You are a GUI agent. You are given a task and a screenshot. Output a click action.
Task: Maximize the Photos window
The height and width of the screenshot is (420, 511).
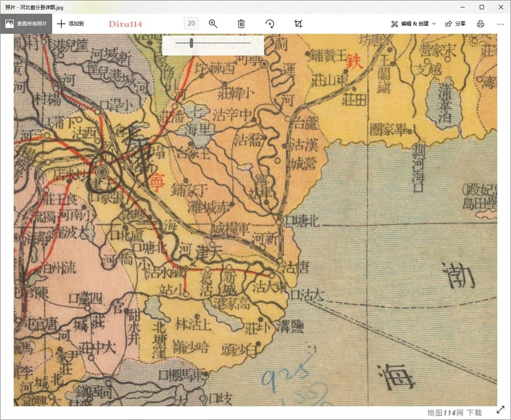click(482, 7)
